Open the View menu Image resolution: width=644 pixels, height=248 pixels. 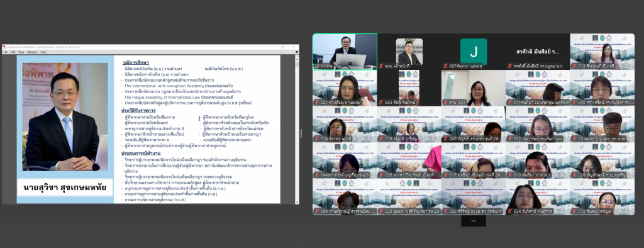coord(21,52)
